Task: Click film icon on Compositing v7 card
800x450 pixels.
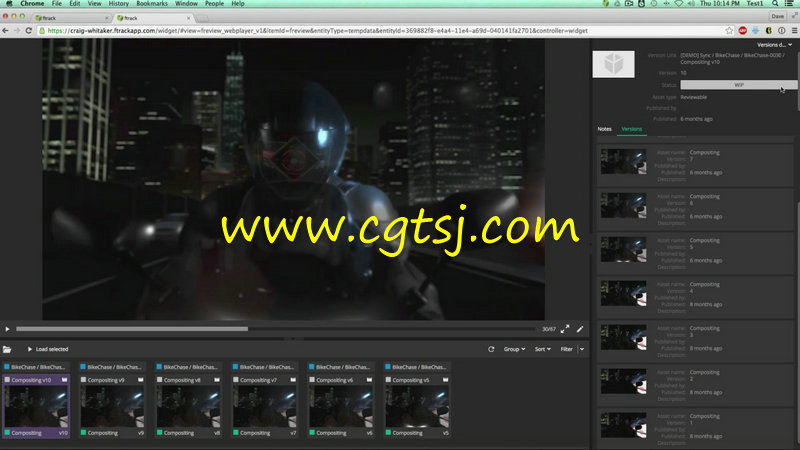Action: click(x=293, y=380)
